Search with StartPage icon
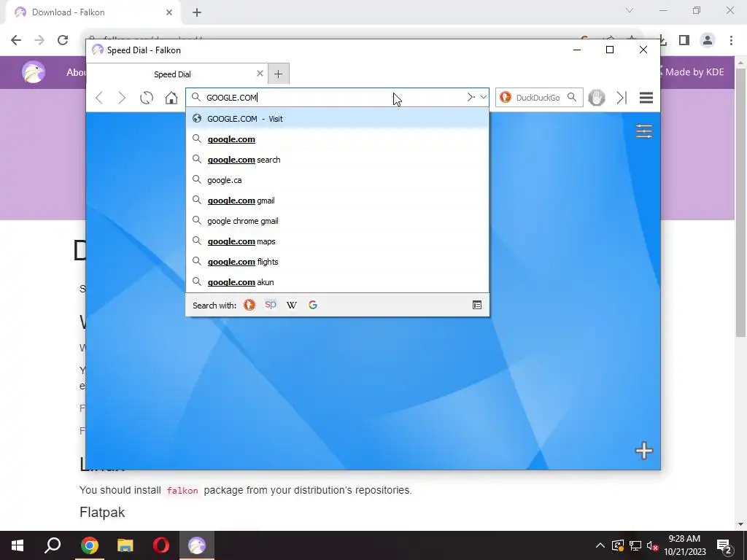 [x=271, y=305]
